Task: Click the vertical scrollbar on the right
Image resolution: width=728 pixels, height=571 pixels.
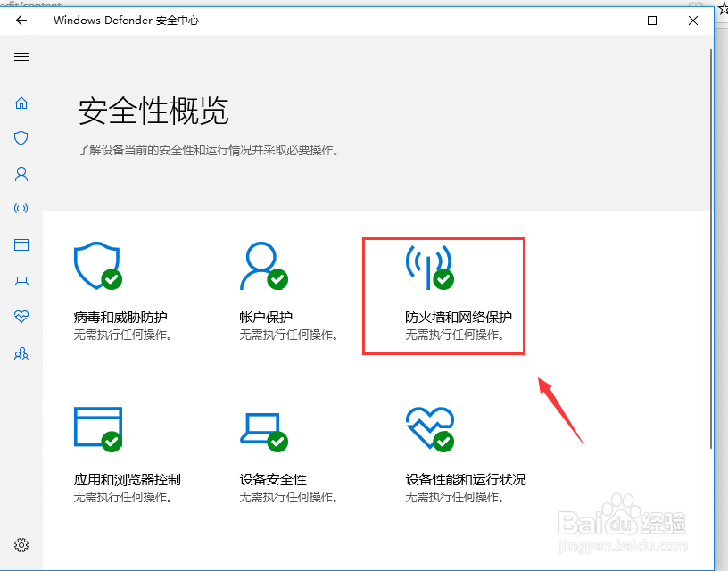Action: click(711, 248)
